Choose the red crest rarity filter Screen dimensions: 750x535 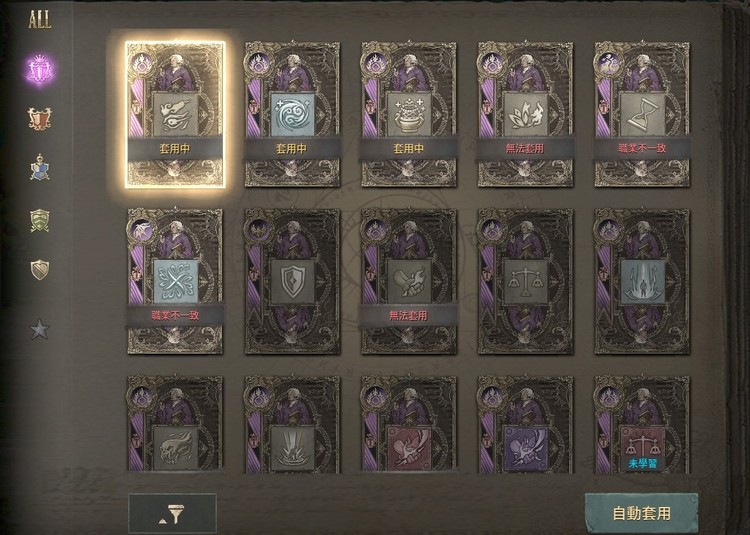coord(40,119)
